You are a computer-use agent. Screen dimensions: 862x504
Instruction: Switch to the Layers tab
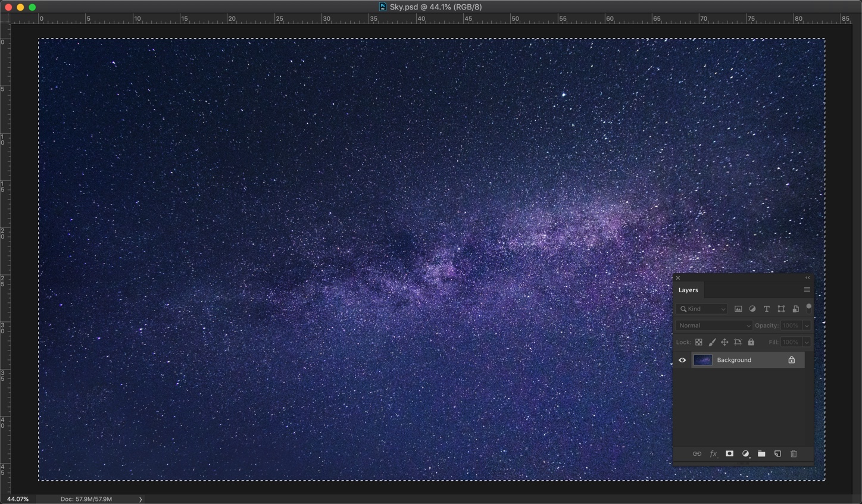coord(688,290)
